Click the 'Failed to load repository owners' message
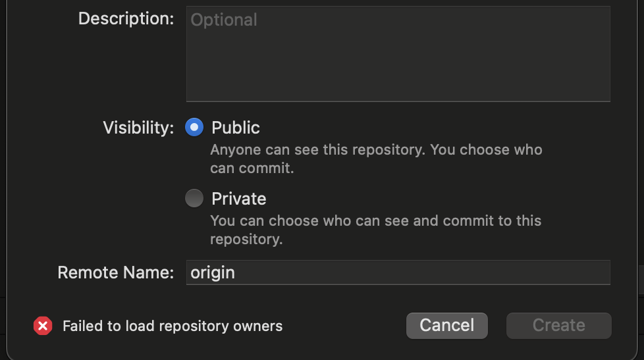 click(x=172, y=326)
